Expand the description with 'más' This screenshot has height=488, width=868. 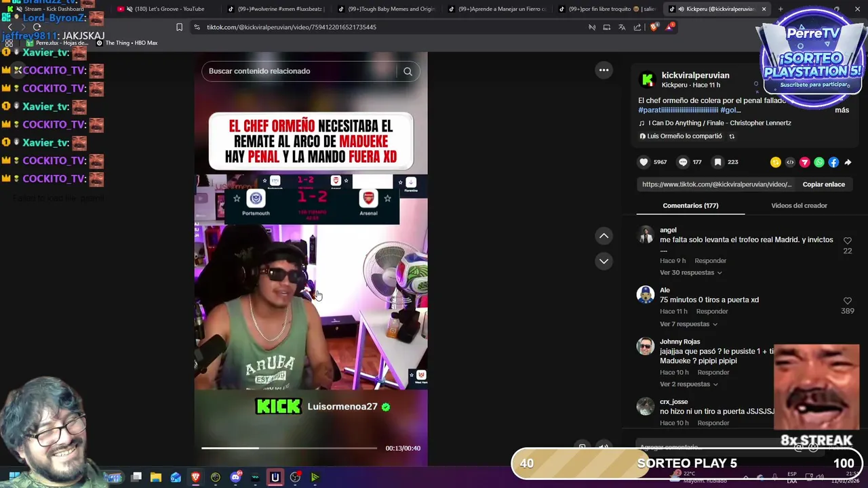click(842, 110)
